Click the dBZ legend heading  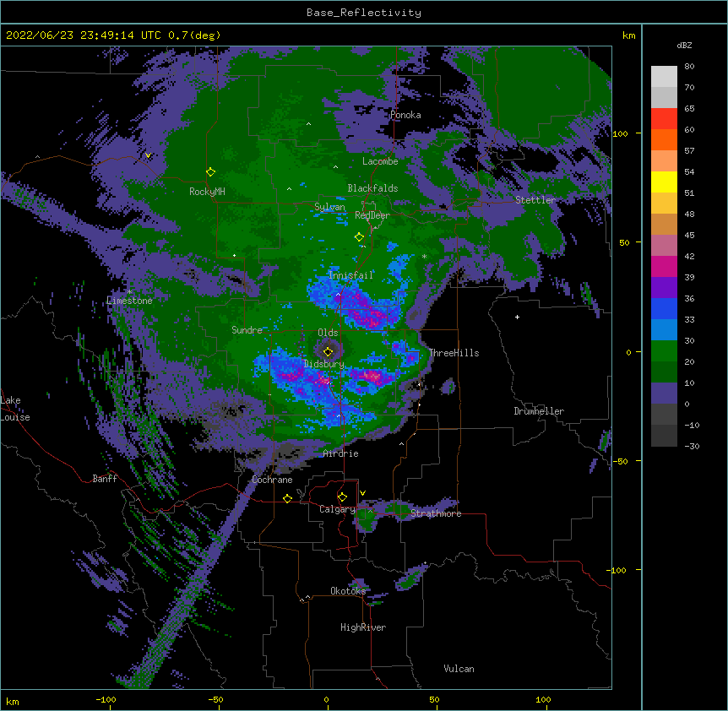coord(684,46)
